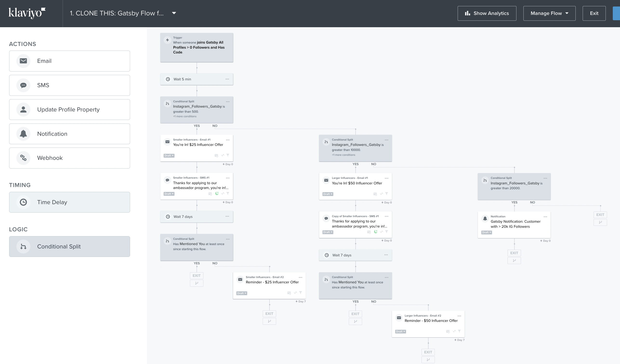Click green quiet hours icon on Copy of Smaller Influencers SMS
The width and height of the screenshot is (620, 364).
[x=376, y=232]
